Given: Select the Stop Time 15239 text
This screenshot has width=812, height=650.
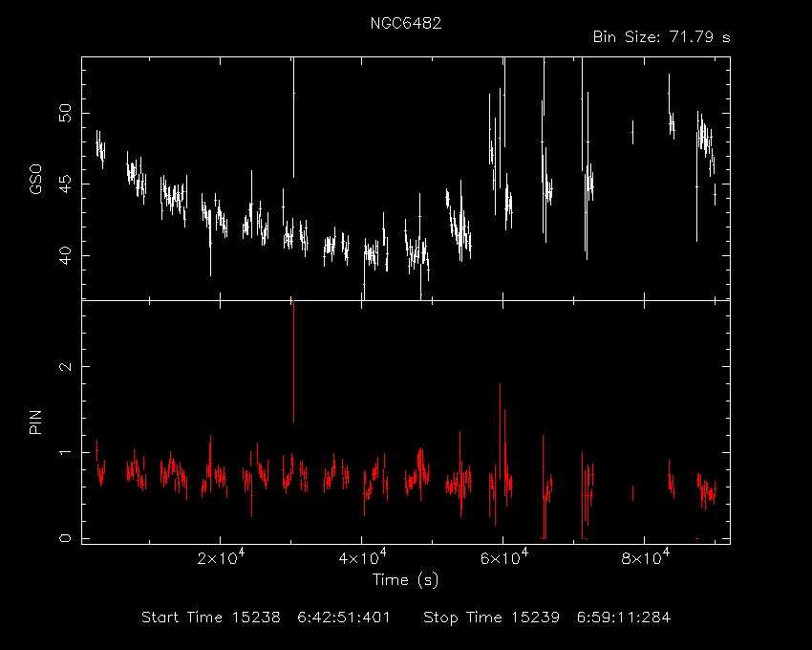Looking at the screenshot, I should click(x=491, y=617).
